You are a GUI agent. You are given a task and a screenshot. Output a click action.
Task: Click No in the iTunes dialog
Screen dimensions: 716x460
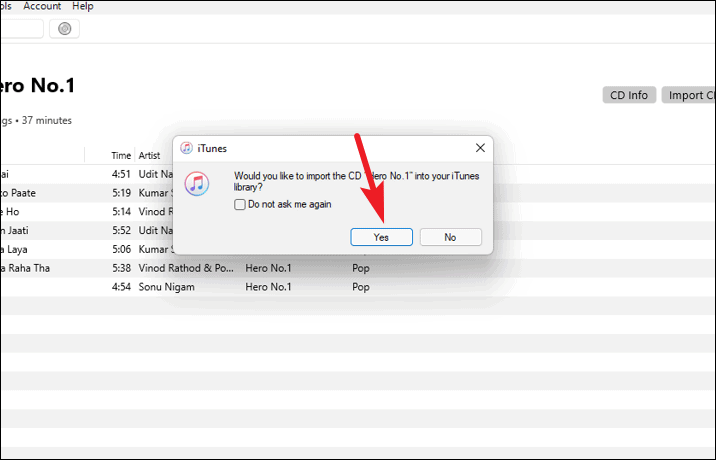pos(450,237)
